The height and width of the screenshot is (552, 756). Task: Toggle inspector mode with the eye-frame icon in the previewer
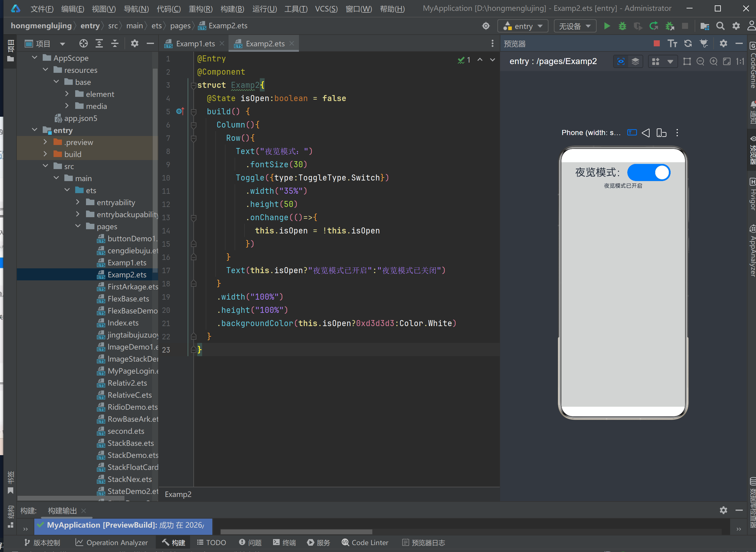coord(621,61)
